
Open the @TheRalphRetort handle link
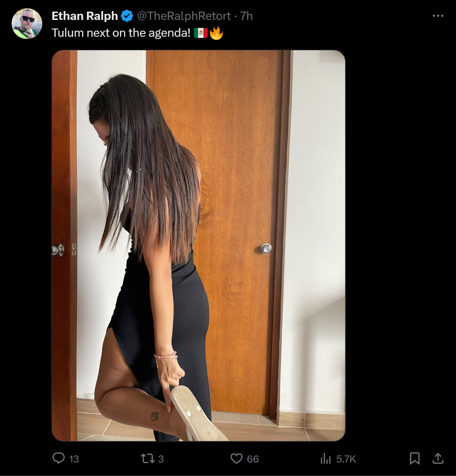click(184, 16)
